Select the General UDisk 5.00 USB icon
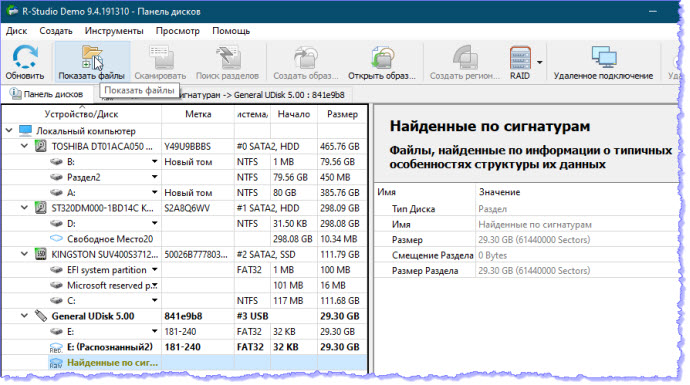The image size is (690, 385). pos(40,316)
